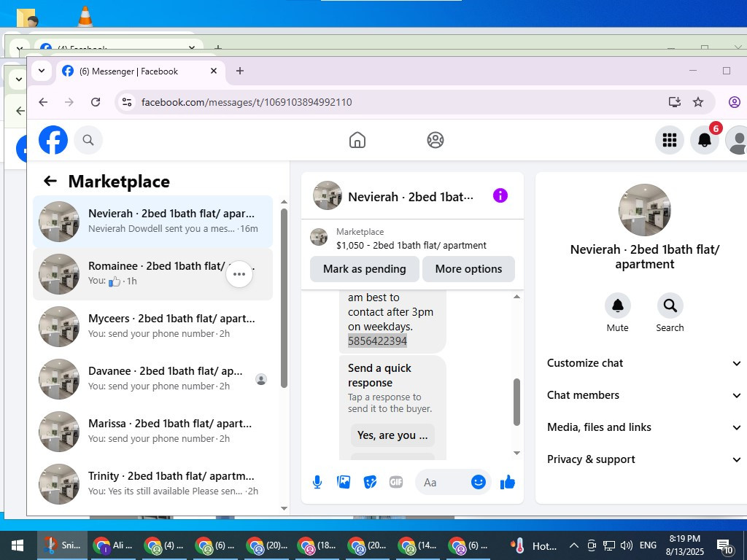The height and width of the screenshot is (560, 747).
Task: Expand Customize chat section
Action: [x=643, y=363]
